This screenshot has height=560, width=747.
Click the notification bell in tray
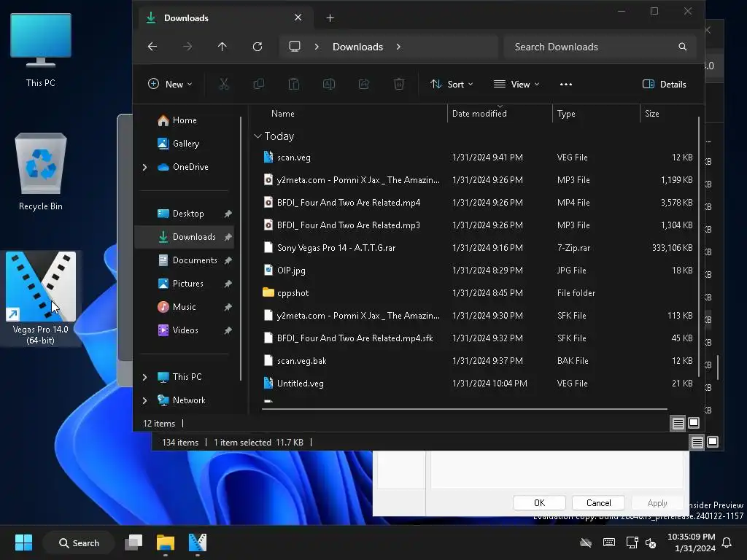(x=727, y=542)
